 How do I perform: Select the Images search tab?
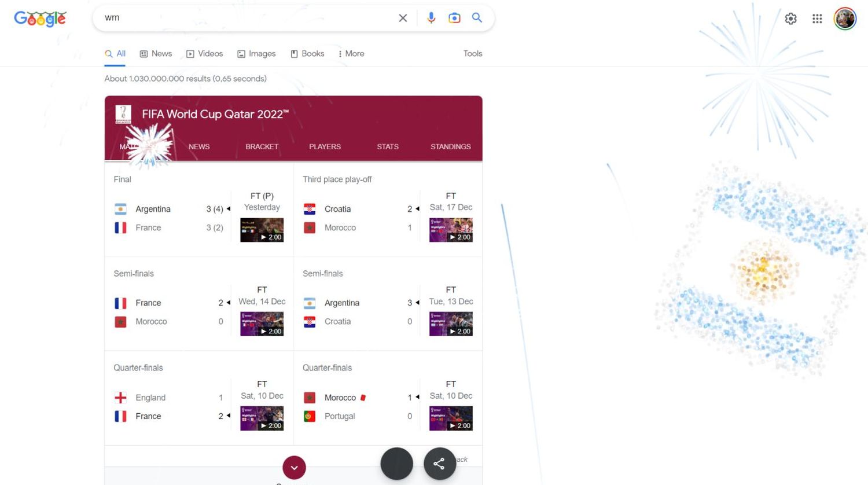click(256, 53)
